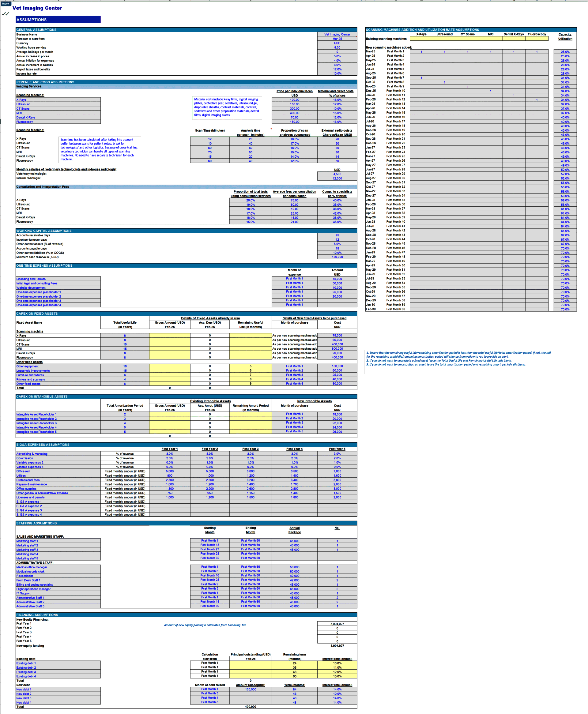Select Working hours per day value 8.00

click(x=337, y=47)
